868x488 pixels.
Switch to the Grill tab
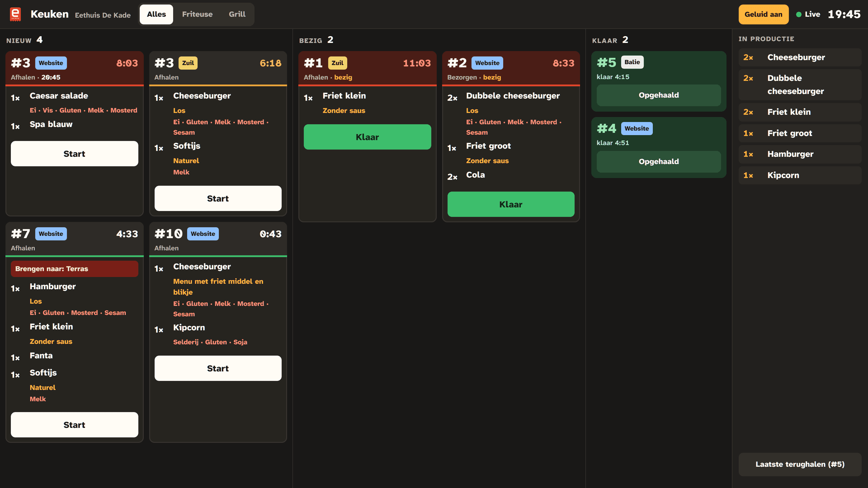tap(237, 14)
